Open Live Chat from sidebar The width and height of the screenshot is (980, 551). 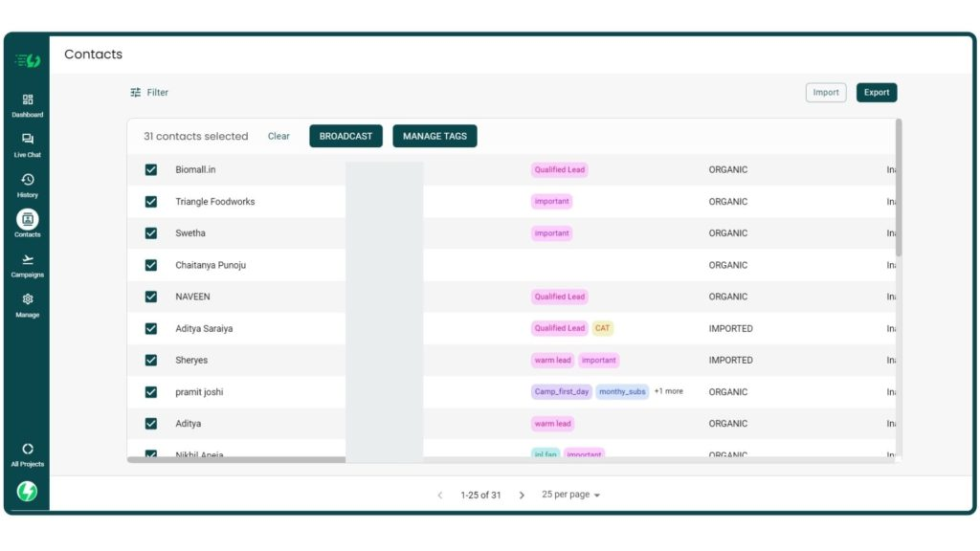point(27,140)
